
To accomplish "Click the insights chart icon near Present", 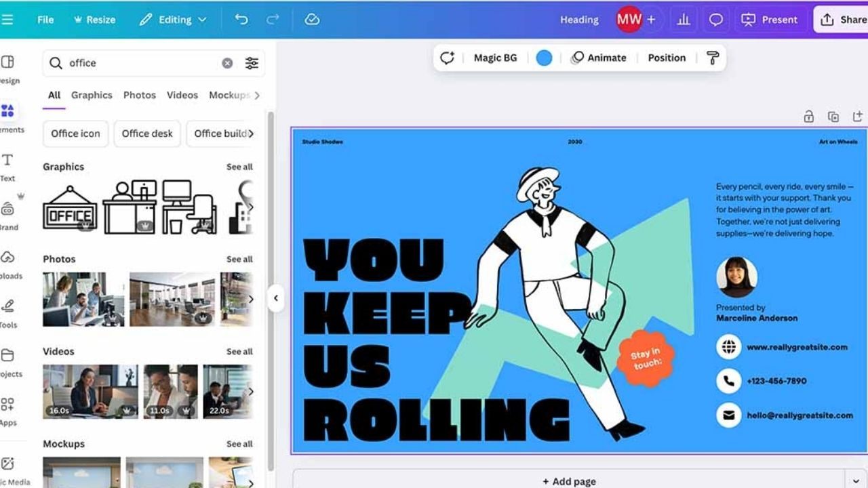I will [x=684, y=19].
